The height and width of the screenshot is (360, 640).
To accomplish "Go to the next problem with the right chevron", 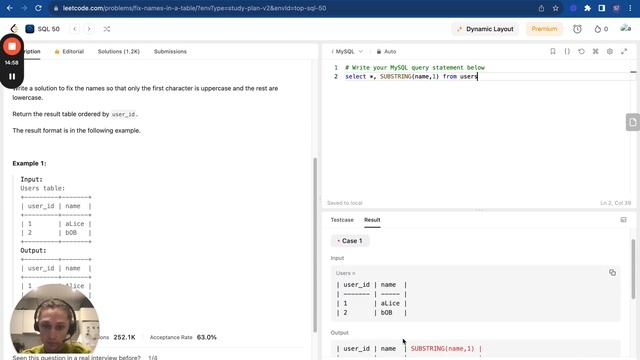I will click(x=89, y=29).
